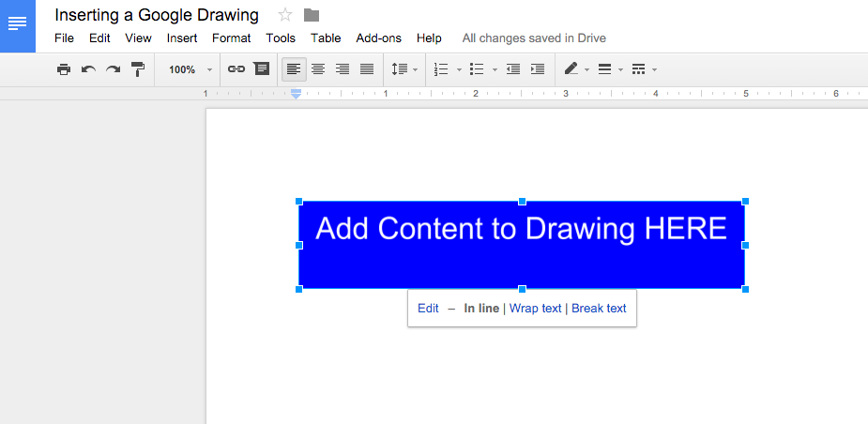
Task: Add a comment from the toolbar
Action: click(x=262, y=69)
